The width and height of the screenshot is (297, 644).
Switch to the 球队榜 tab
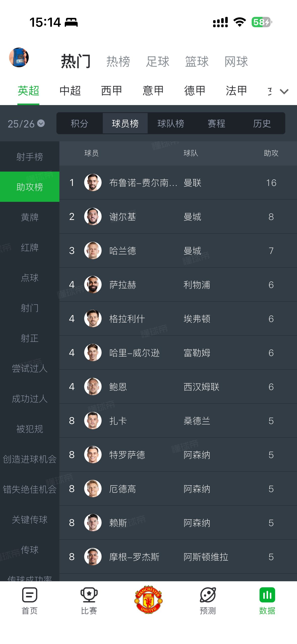tap(171, 123)
